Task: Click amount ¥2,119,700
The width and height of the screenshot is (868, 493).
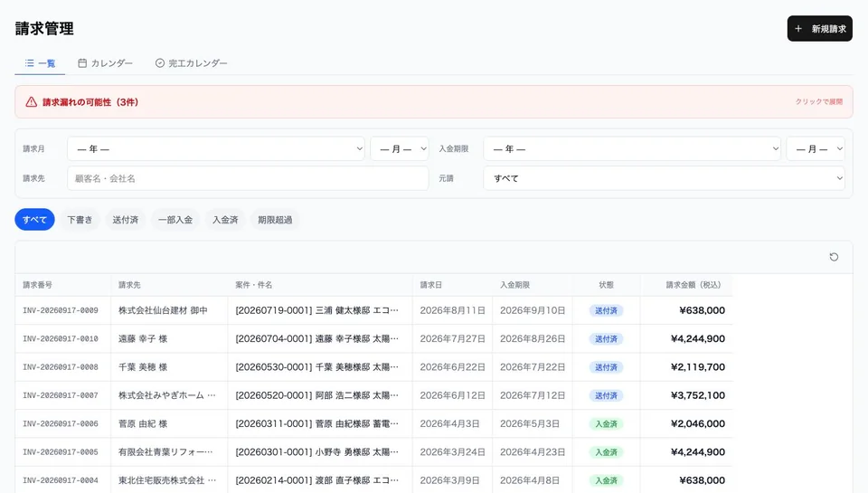Action: click(697, 366)
